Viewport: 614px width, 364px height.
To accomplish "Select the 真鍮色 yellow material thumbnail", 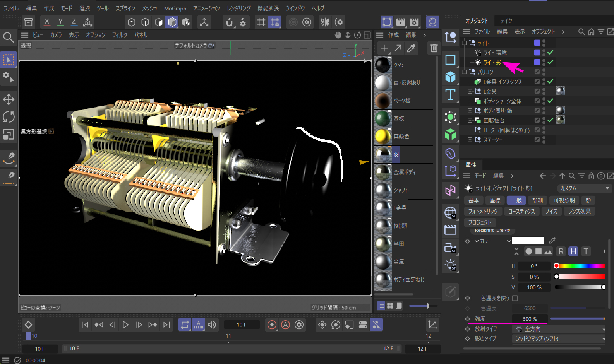I will coord(383,137).
